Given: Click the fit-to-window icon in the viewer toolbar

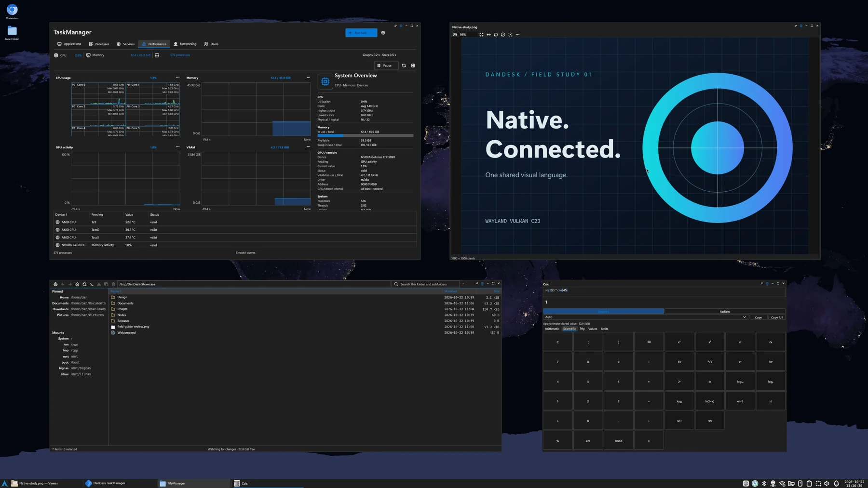Looking at the screenshot, I should [481, 35].
